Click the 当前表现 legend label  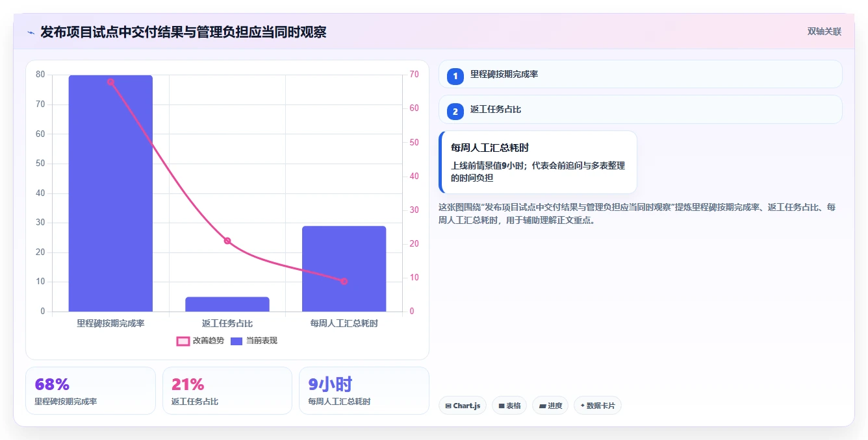pos(261,341)
